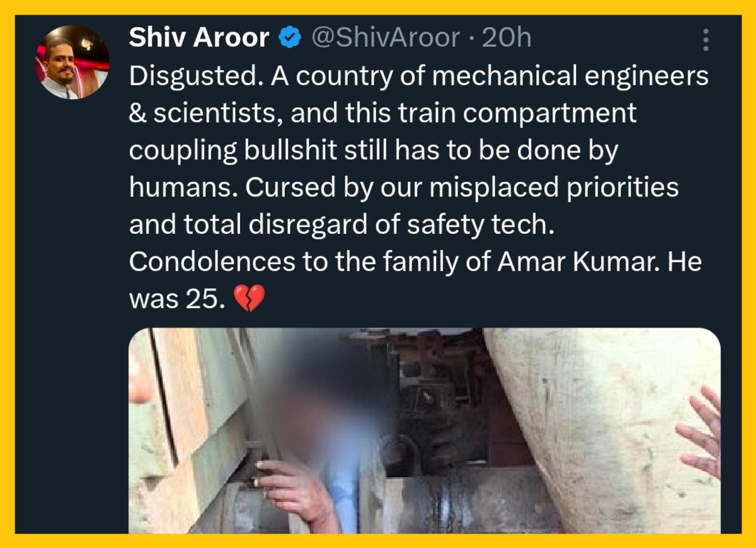Click the blue verified badge
The height and width of the screenshot is (548, 756).
tap(289, 39)
